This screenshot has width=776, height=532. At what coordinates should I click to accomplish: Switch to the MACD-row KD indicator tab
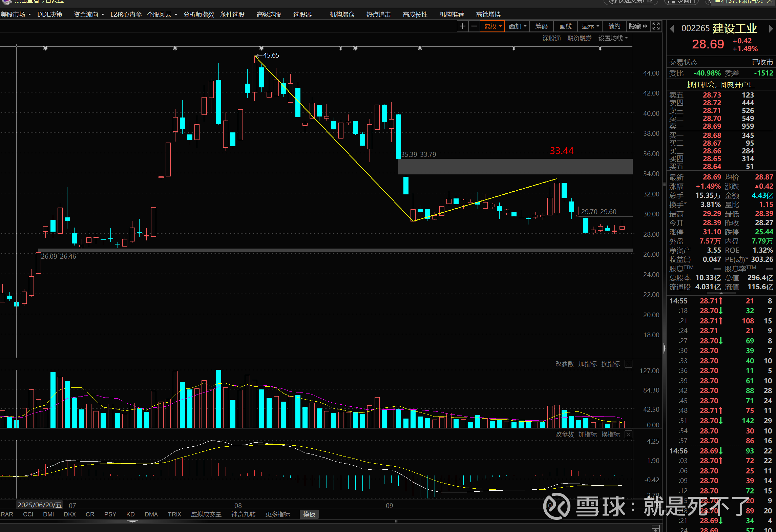130,514
